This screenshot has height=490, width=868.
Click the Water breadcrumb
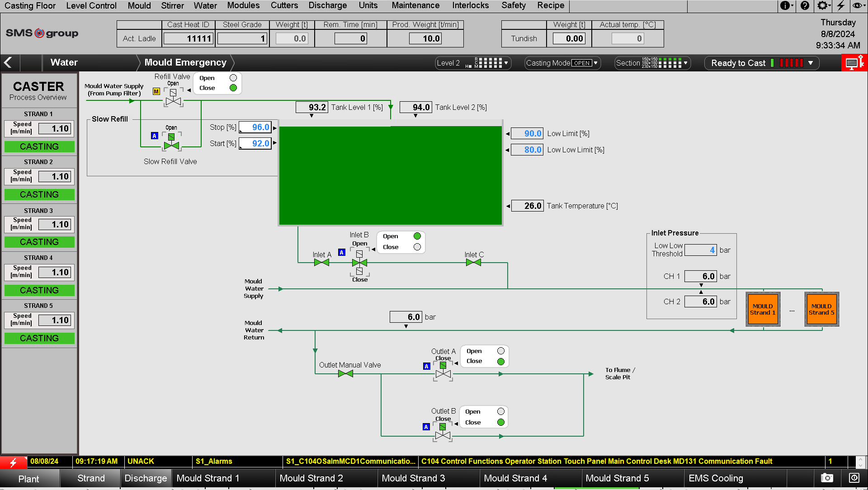pos(64,62)
